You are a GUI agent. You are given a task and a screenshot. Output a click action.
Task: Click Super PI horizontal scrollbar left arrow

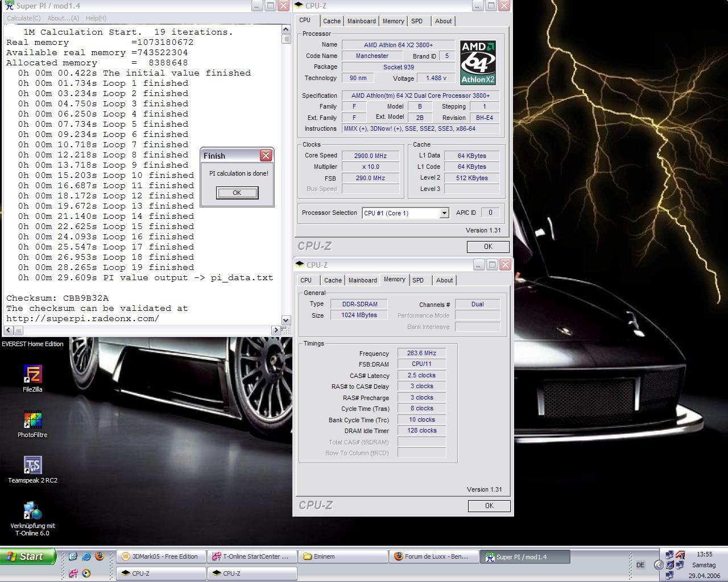9,330
